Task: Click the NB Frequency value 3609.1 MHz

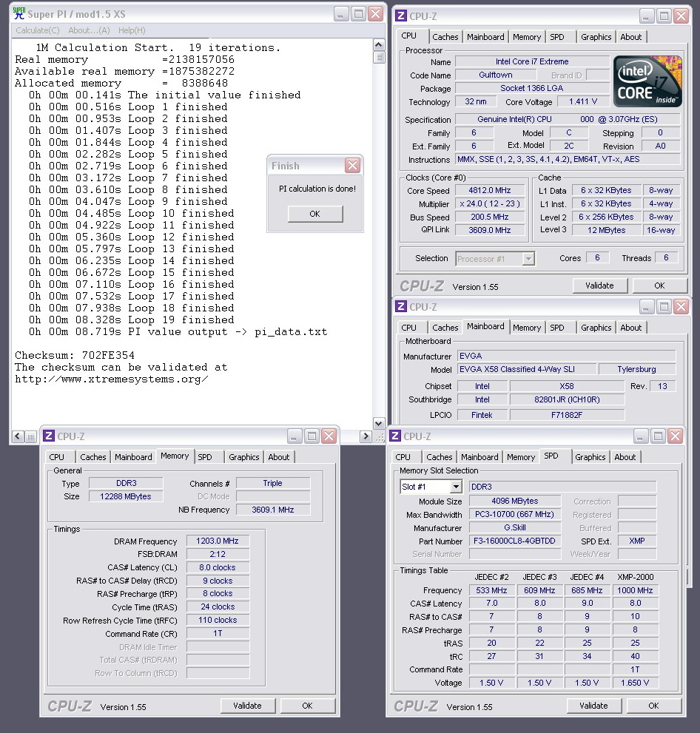Action: 272,510
